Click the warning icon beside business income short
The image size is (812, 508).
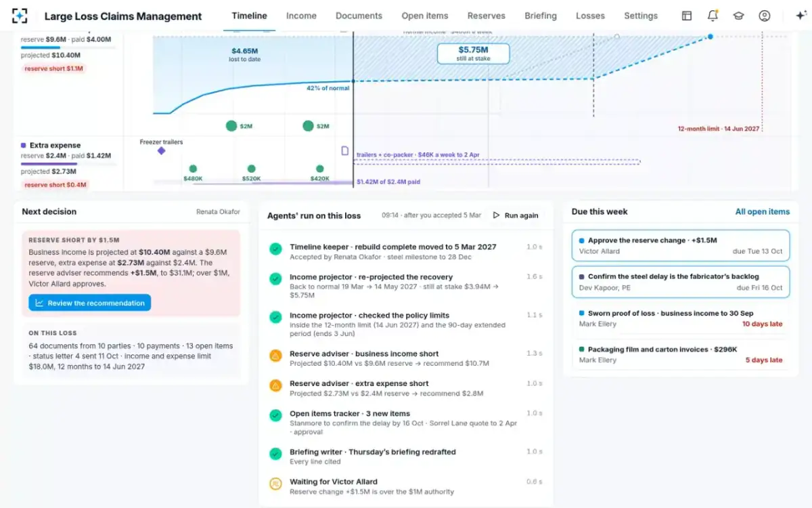point(275,356)
